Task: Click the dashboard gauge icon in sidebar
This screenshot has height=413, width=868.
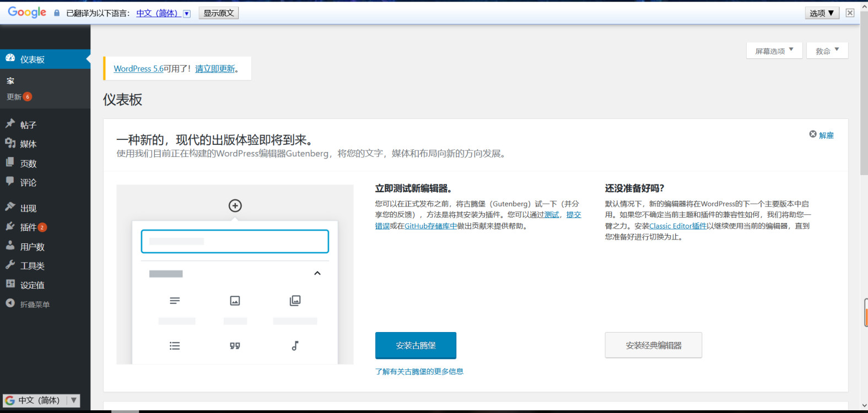Action: [x=10, y=58]
